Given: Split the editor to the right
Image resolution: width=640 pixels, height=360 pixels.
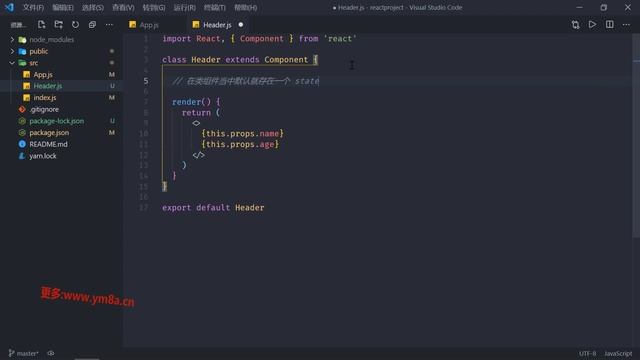Looking at the screenshot, I should click(609, 24).
